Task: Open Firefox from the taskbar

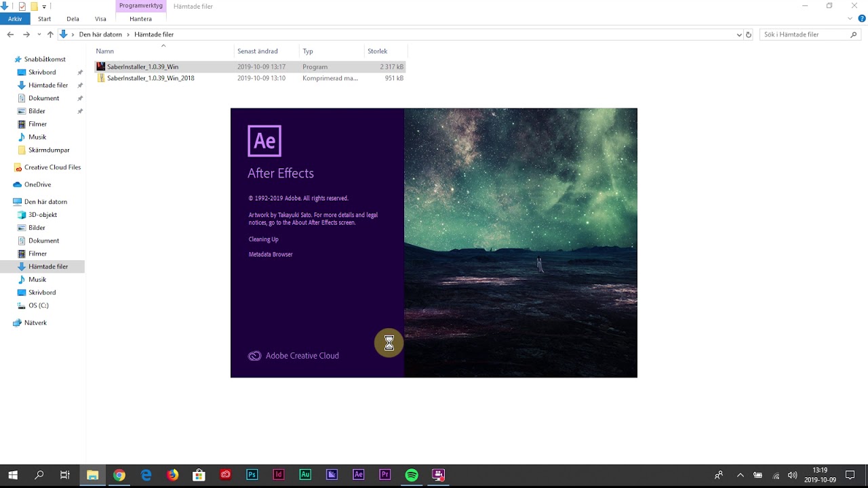Action: point(172,475)
